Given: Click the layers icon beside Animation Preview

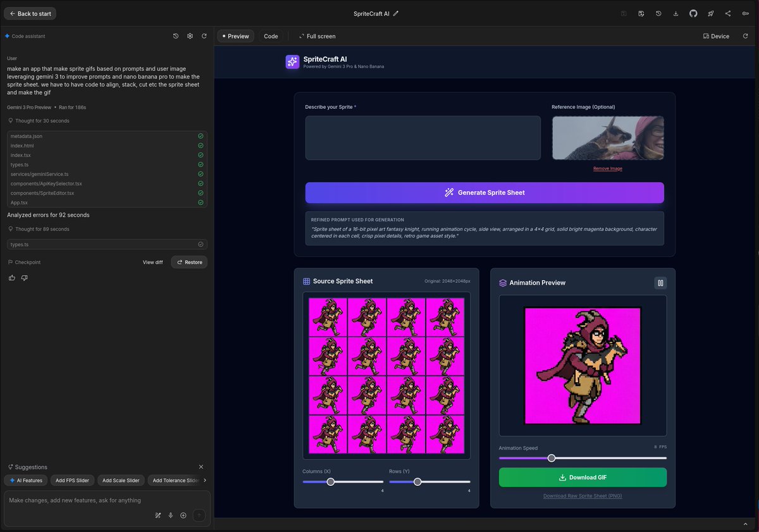Looking at the screenshot, I should [x=503, y=283].
